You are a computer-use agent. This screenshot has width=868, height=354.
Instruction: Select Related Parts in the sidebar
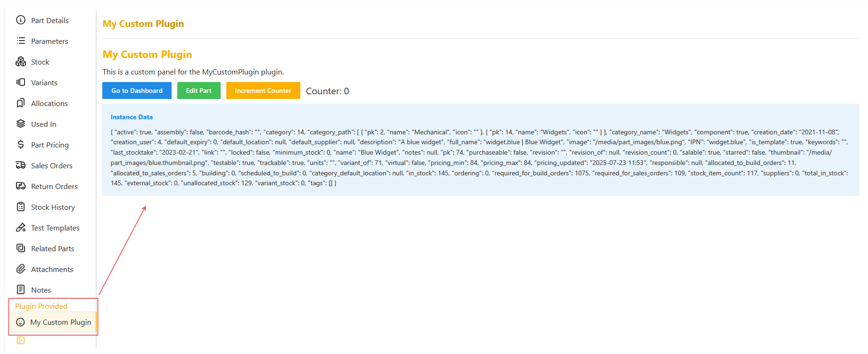pos(52,248)
